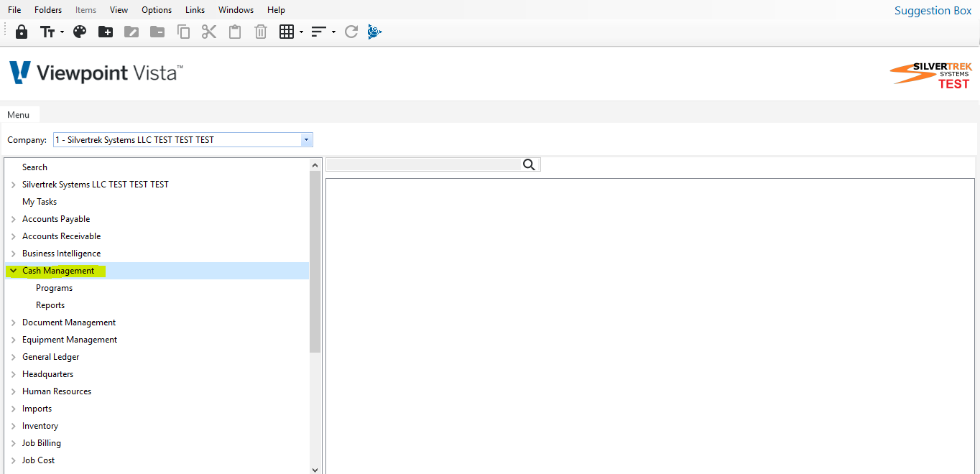Open the File menu
Image resolution: width=980 pixels, height=474 pixels.
[x=14, y=10]
